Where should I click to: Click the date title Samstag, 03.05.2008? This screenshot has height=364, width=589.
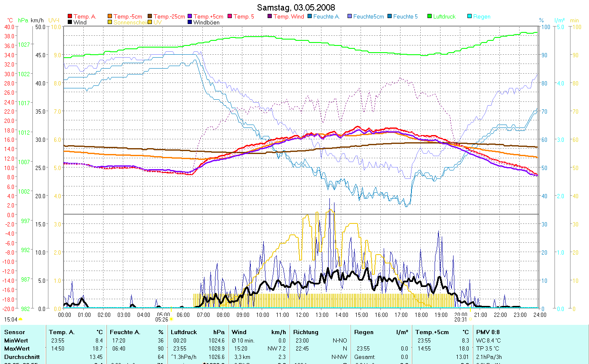click(x=296, y=8)
